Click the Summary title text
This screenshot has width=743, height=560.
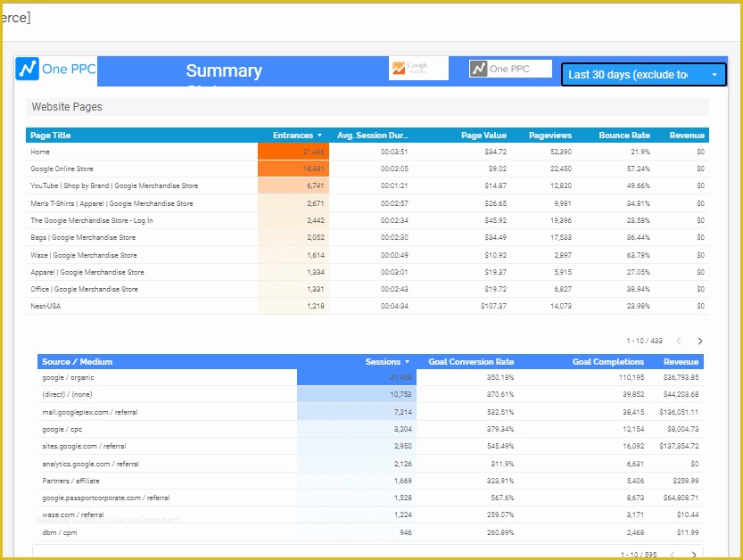pyautogui.click(x=224, y=70)
